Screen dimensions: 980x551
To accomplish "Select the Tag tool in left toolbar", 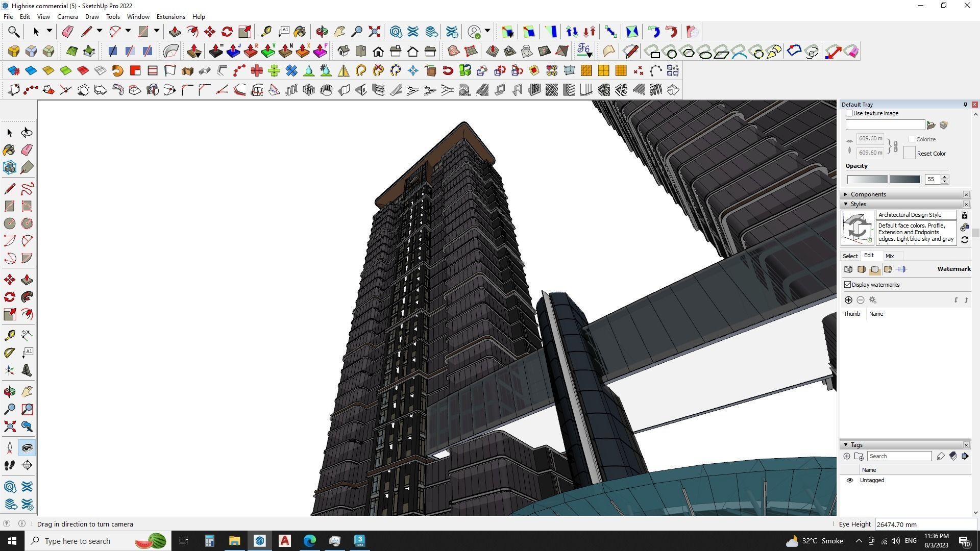I will (27, 167).
